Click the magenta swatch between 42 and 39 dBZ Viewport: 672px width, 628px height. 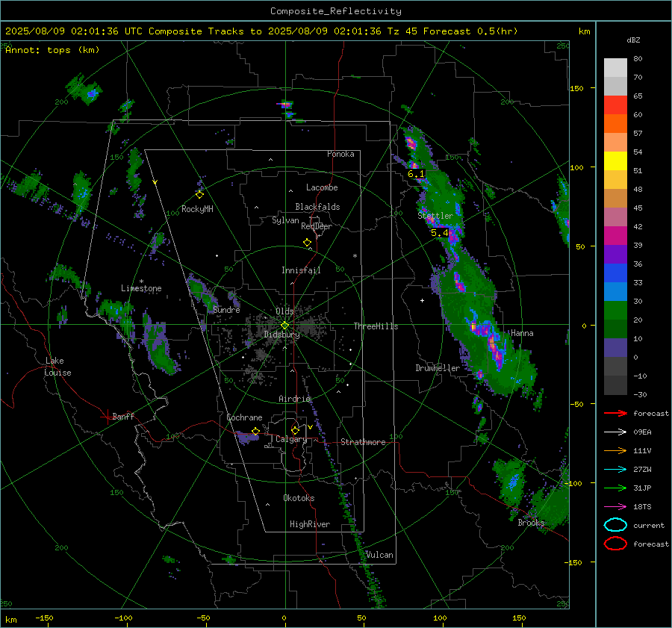coord(615,236)
